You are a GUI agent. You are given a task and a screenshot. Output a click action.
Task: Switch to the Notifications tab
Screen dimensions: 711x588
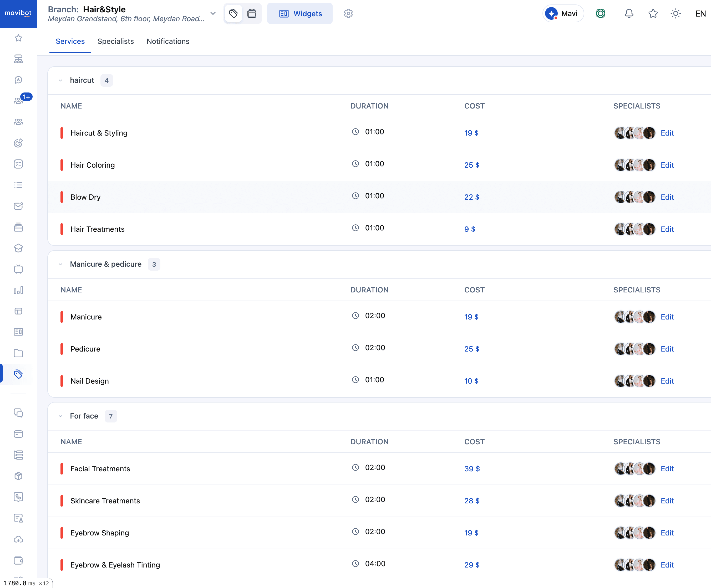click(168, 41)
